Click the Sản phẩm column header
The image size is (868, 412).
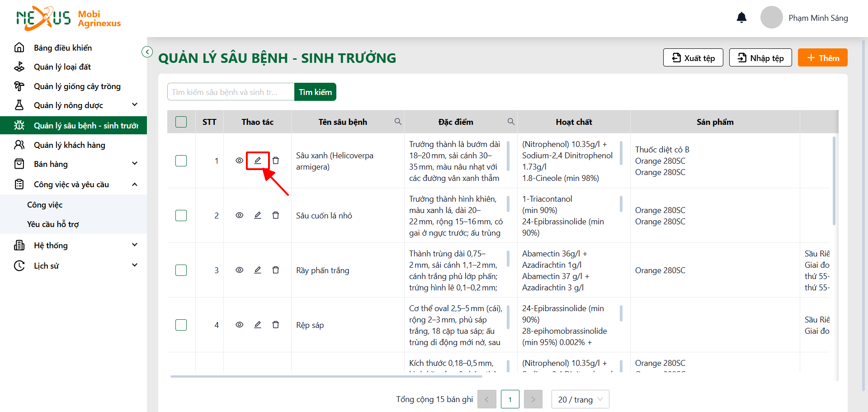pos(715,122)
